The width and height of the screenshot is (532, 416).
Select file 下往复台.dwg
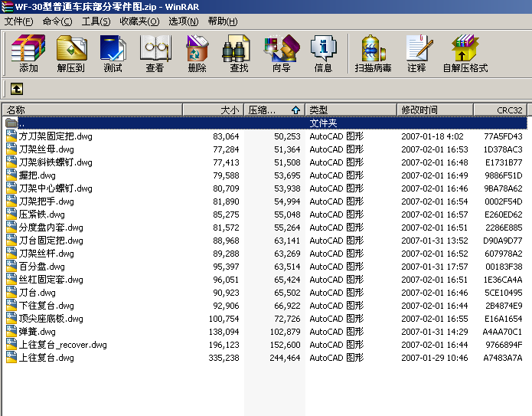pos(46,305)
